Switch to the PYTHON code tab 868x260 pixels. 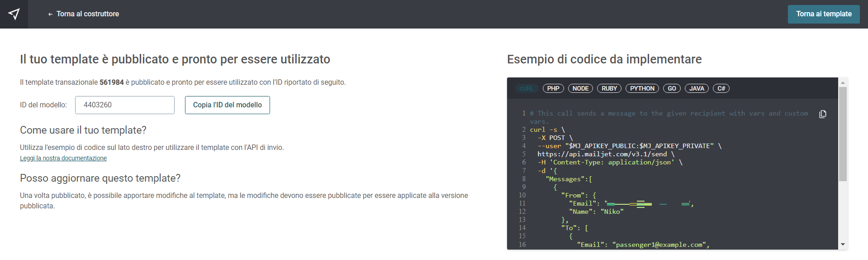642,88
